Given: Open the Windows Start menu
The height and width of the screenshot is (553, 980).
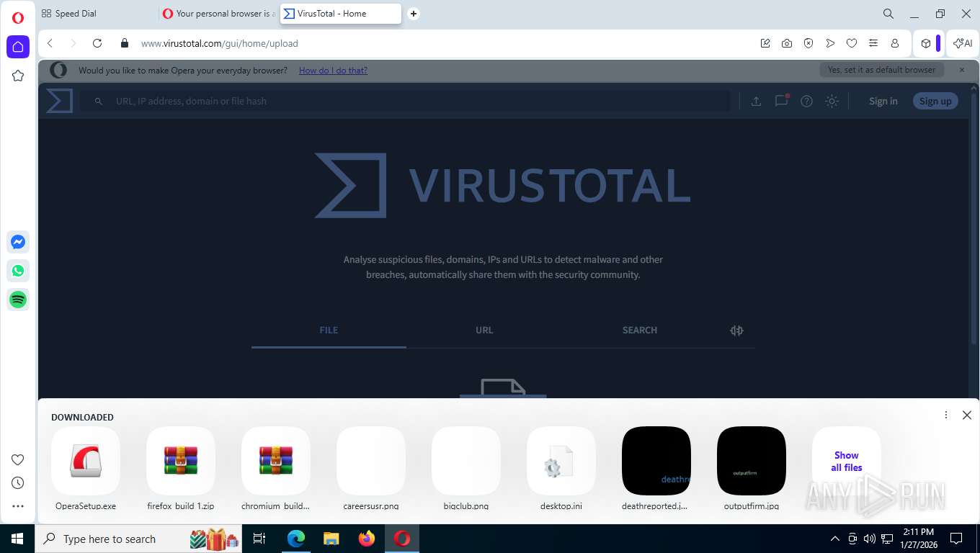Looking at the screenshot, I should coord(17,539).
